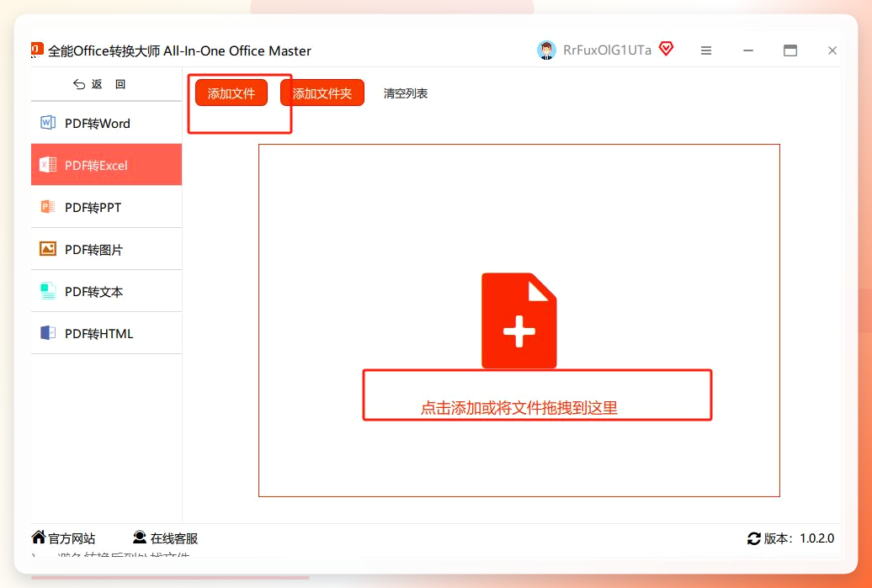
Task: Click the big red add-file plus icon
Action: 518,320
